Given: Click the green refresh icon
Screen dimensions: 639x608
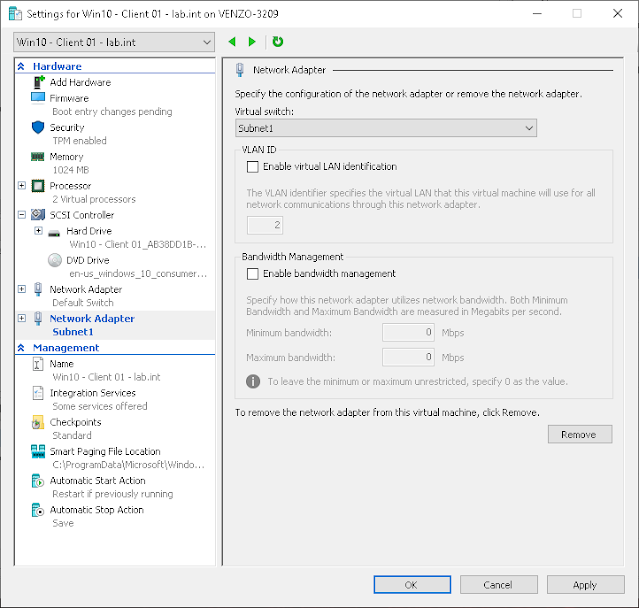Looking at the screenshot, I should [278, 42].
